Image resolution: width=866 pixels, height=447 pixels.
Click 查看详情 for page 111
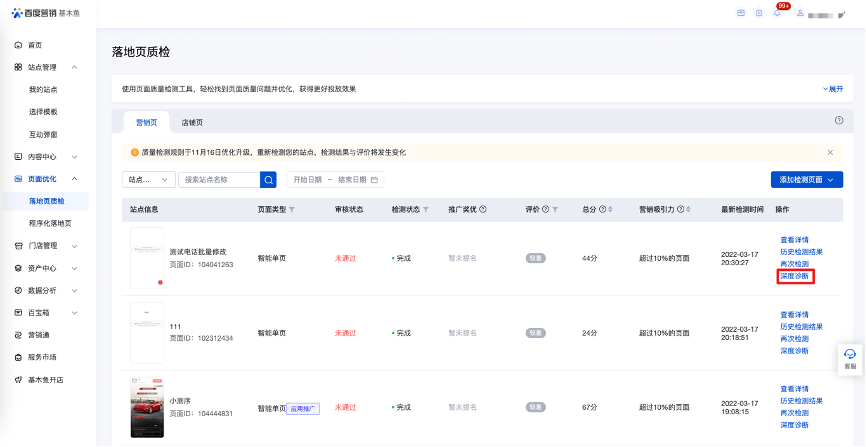tap(794, 315)
